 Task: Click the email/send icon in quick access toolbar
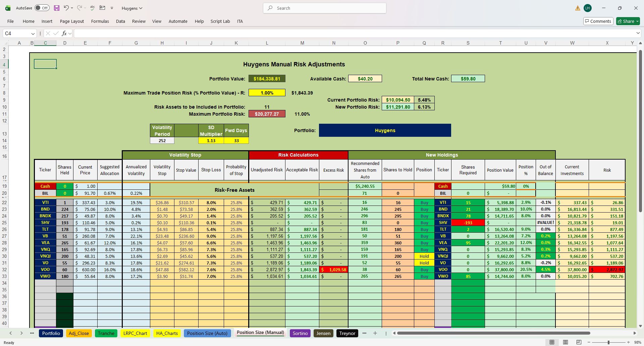103,8
